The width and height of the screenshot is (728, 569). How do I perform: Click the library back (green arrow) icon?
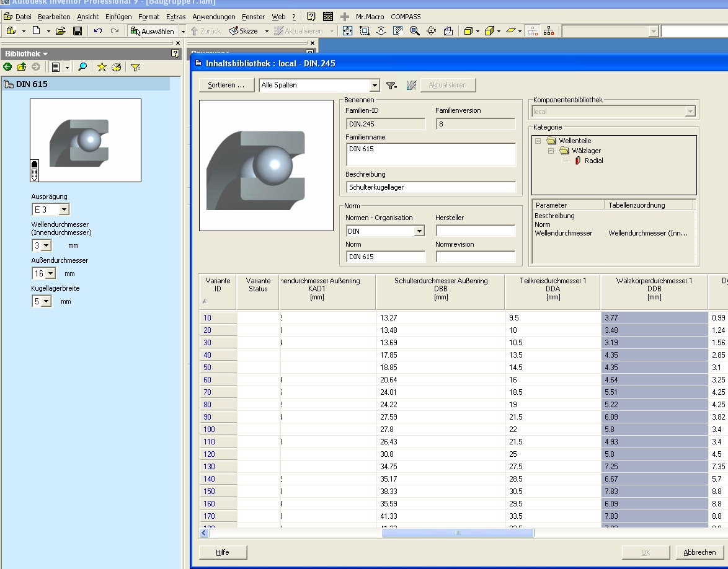coord(8,67)
